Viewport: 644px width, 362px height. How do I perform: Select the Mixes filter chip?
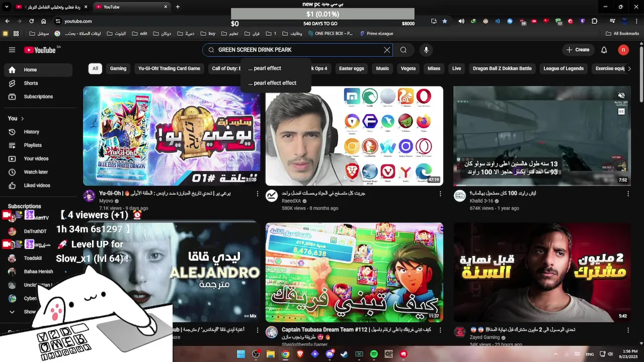(x=434, y=68)
